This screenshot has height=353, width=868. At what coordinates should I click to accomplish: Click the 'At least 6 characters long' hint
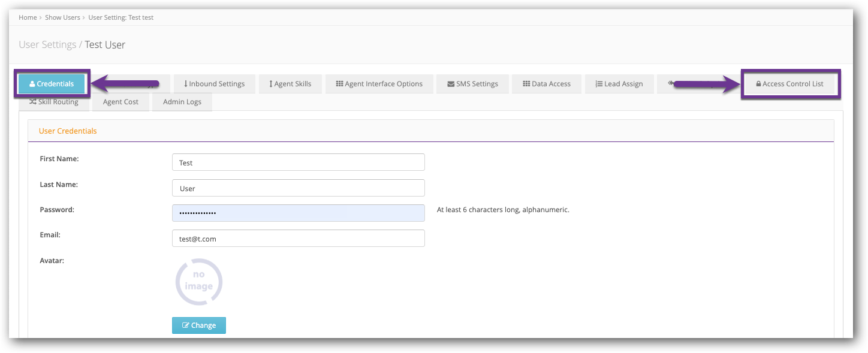point(503,210)
